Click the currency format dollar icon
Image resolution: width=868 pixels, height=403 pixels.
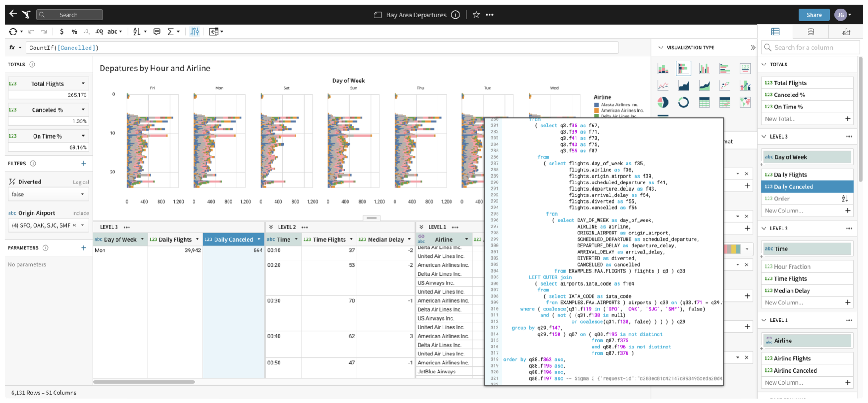click(62, 31)
